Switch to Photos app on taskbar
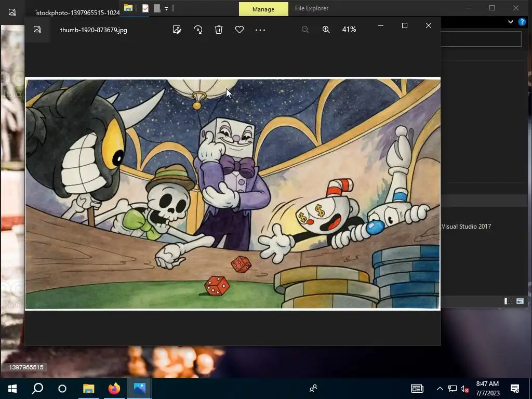 pos(139,389)
